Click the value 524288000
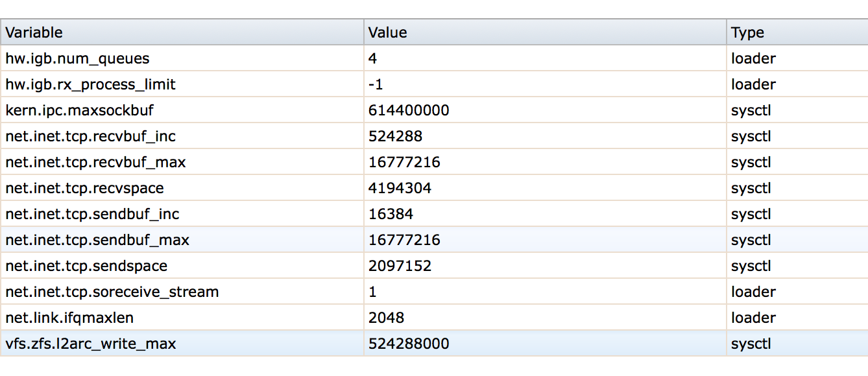The image size is (868, 376). pyautogui.click(x=409, y=344)
